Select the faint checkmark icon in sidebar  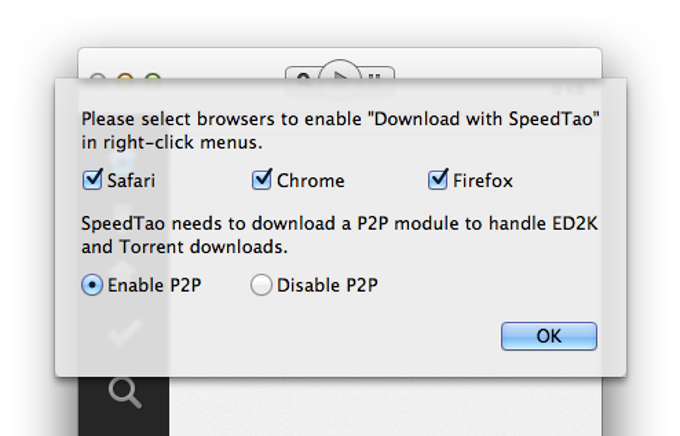tap(124, 332)
